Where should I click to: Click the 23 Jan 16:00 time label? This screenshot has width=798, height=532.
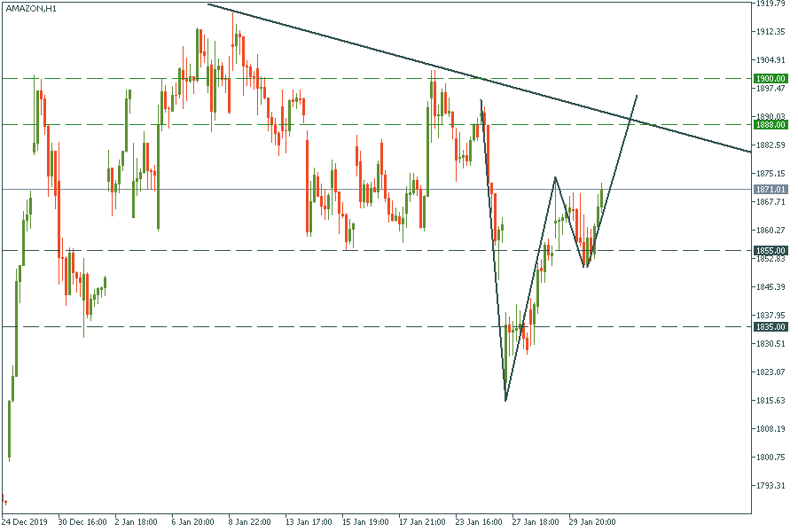pyautogui.click(x=480, y=522)
